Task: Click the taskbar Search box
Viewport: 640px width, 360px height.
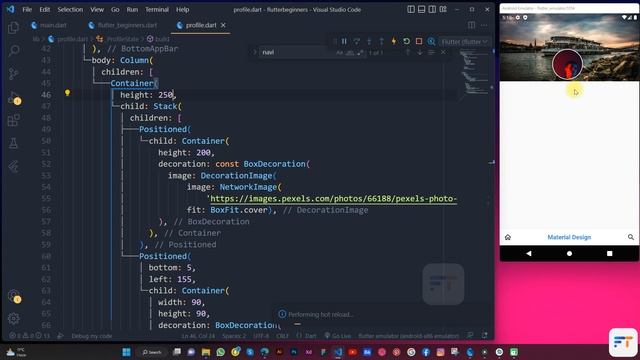Action: click(152, 352)
